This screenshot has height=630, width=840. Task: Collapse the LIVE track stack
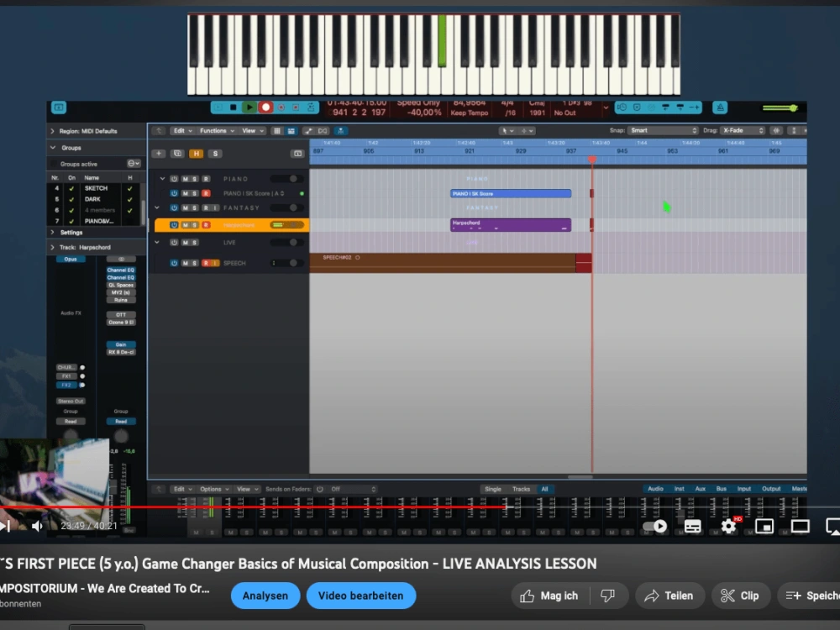click(157, 243)
